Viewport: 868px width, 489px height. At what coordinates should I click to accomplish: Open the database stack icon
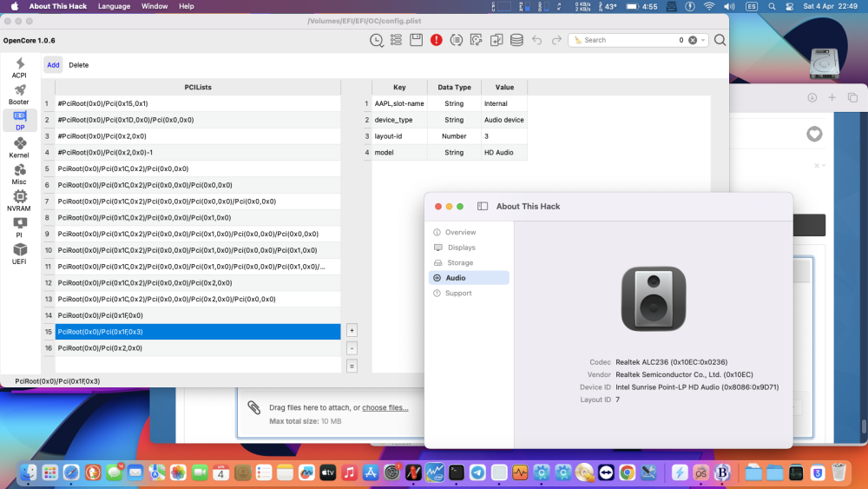pos(516,40)
